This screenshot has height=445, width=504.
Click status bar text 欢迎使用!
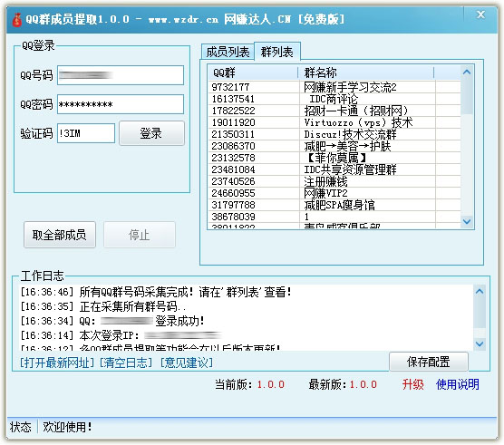click(67, 427)
